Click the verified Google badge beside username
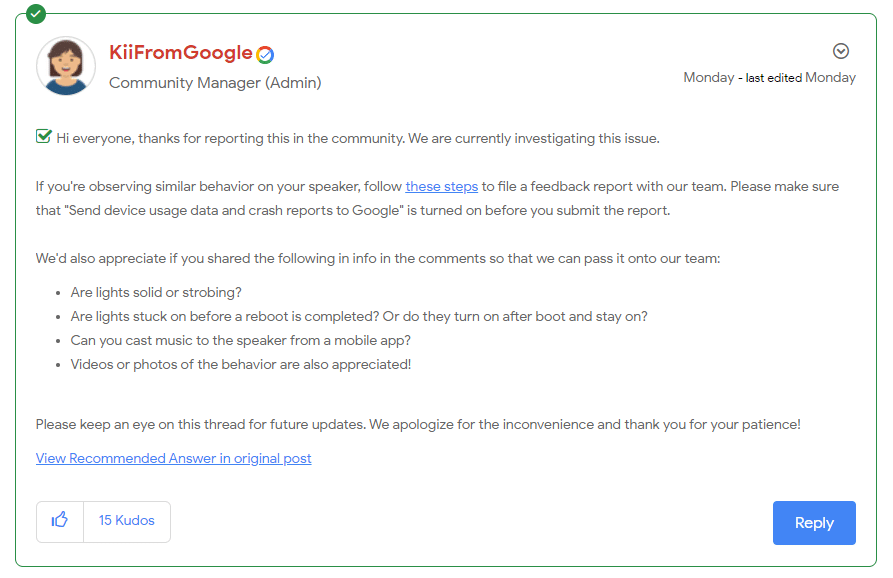The image size is (893, 578). coord(265,55)
